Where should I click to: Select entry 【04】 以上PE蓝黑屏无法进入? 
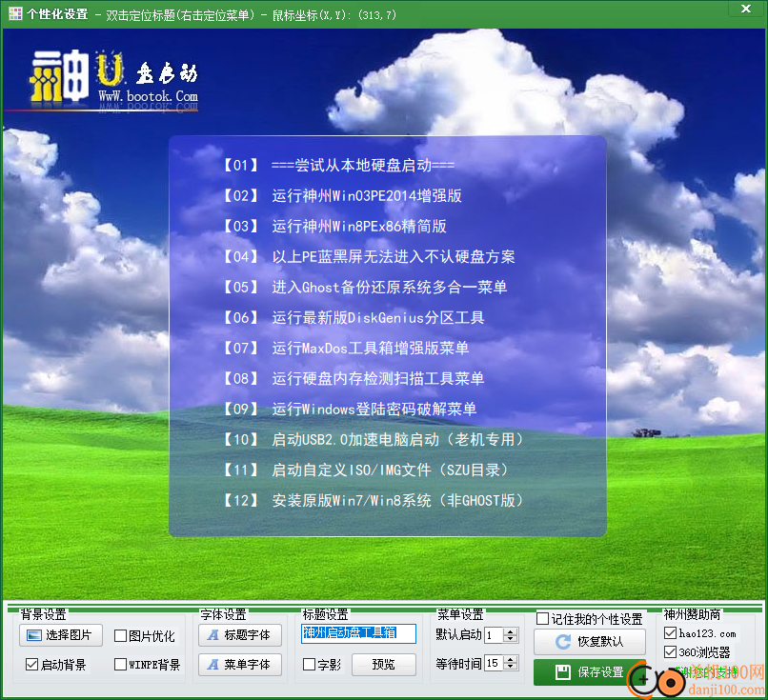[x=370, y=256]
